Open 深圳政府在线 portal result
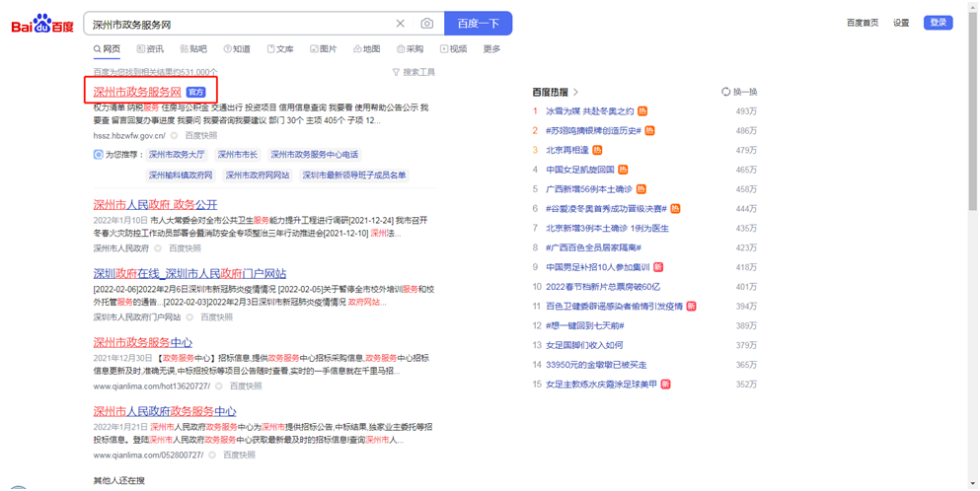Screen dimensions: 980x491 189,273
